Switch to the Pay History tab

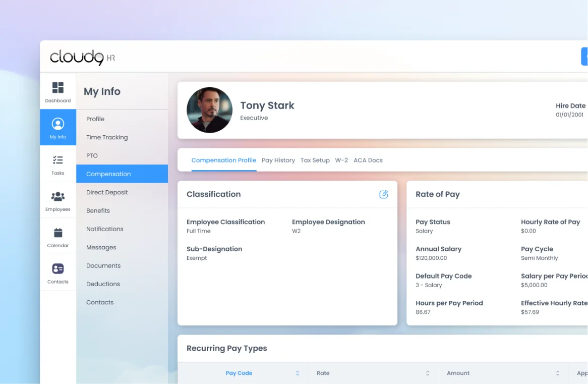tap(278, 160)
